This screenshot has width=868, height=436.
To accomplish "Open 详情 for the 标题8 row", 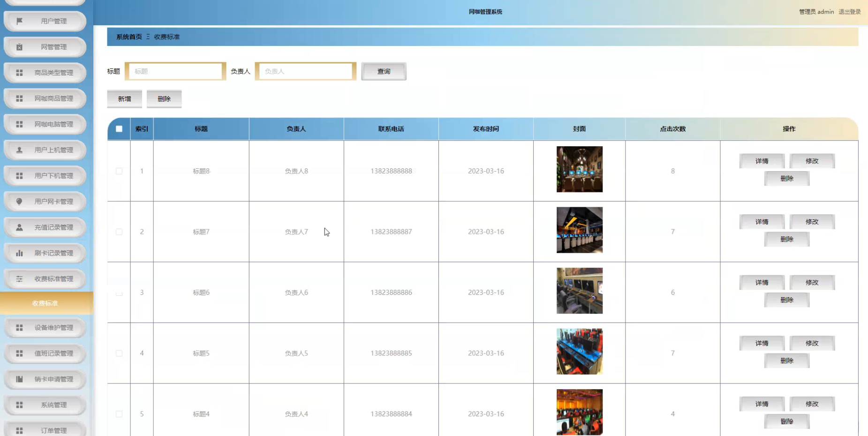I will 762,161.
